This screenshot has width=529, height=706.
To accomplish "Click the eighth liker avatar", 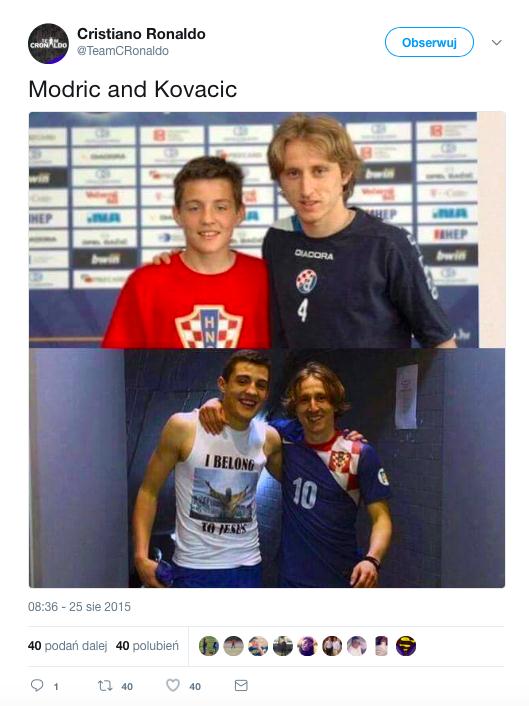I will tap(381, 646).
